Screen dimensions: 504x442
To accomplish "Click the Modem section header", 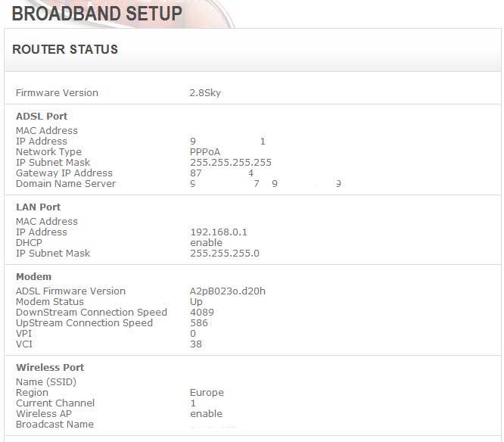I will pos(33,277).
